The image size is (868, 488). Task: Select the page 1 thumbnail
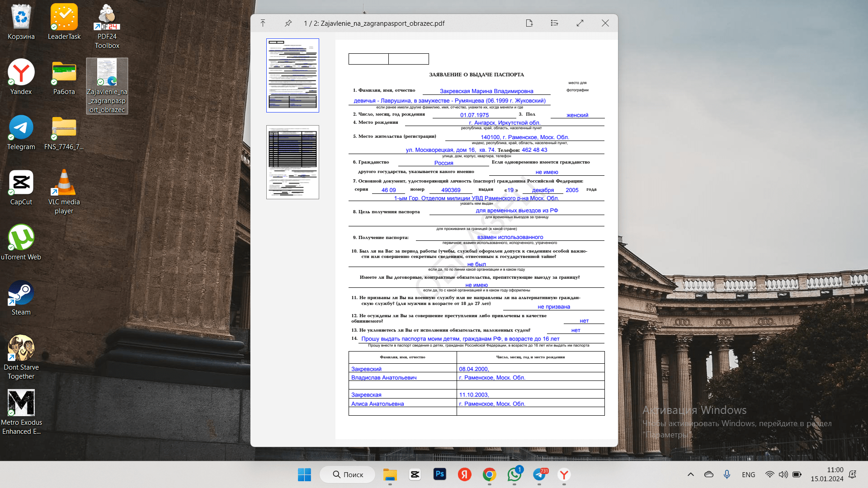(x=292, y=75)
